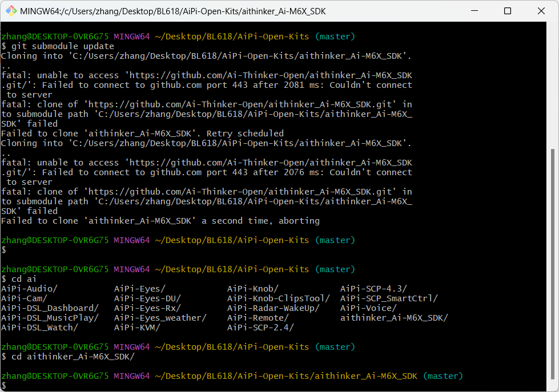
Task: Click the 'AiPi-SCP-4.3/' directory entry
Action: [373, 289]
